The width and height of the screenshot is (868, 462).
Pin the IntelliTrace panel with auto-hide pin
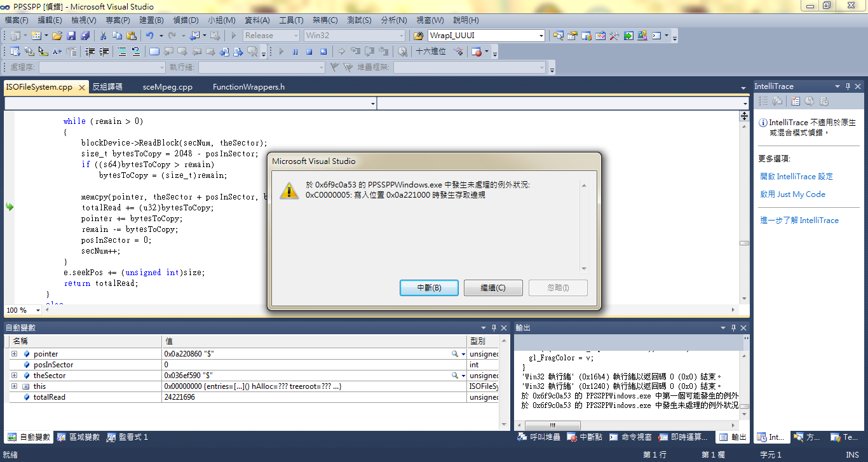pos(846,86)
